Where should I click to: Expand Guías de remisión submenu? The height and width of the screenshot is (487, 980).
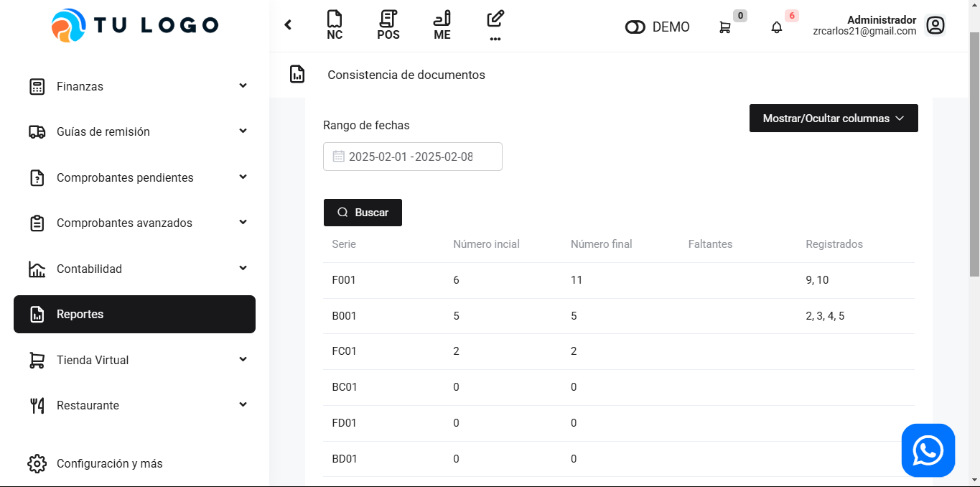(134, 131)
